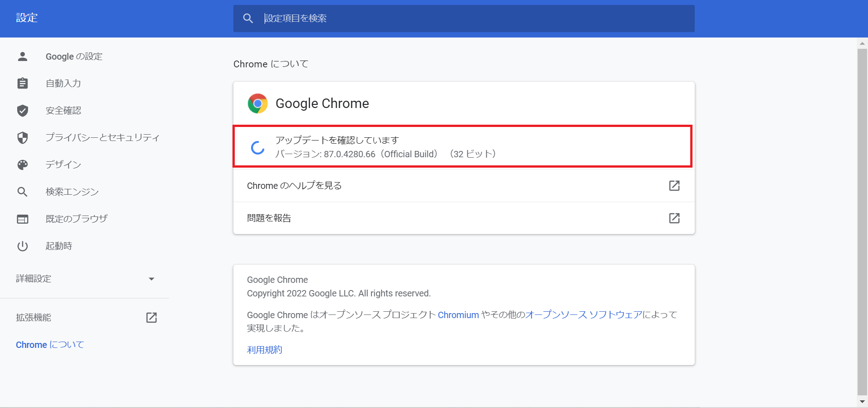Click the person icon beside Google の設定
The image size is (868, 408).
23,56
